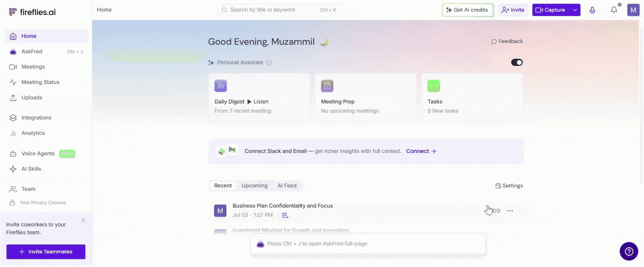Viewport: 644px width, 267px height.
Task: Toggle the Personal Assistant switch
Action: 517,62
